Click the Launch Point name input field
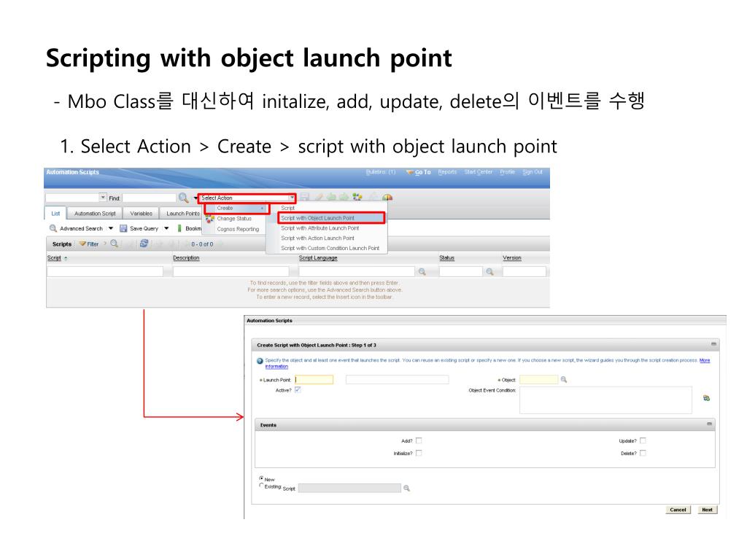The height and width of the screenshot is (560, 747). (314, 379)
